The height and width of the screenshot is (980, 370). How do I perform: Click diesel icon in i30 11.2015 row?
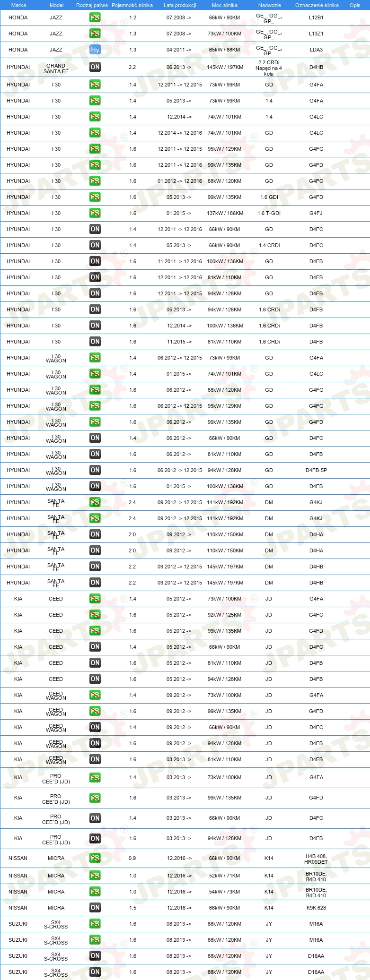[95, 342]
